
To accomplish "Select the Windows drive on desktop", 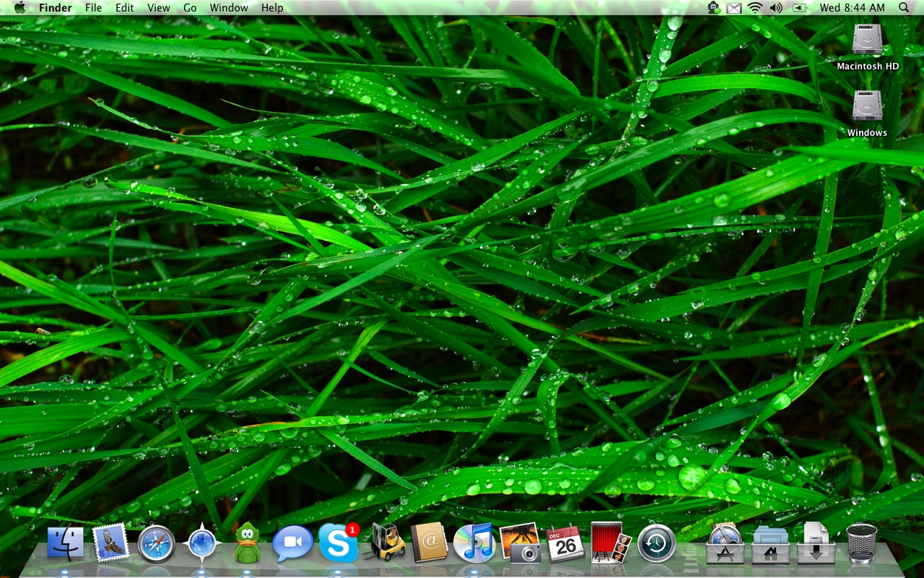I will 867,113.
